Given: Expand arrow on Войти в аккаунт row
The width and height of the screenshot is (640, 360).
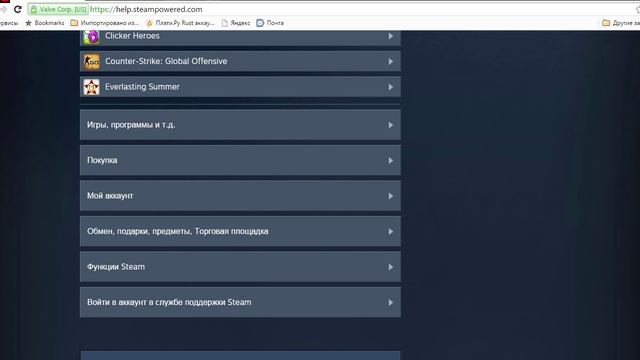Looking at the screenshot, I should coord(391,302).
